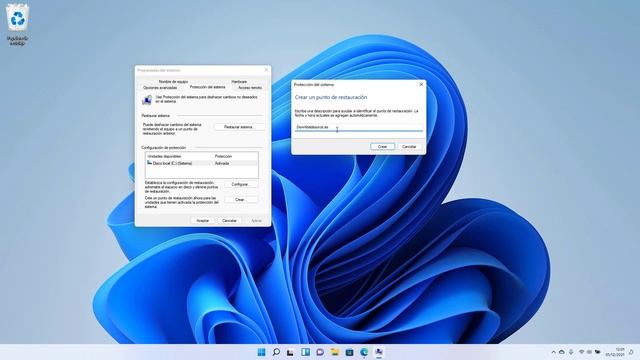Click the Restaurar sistema button
The image size is (640, 360).
(x=239, y=127)
